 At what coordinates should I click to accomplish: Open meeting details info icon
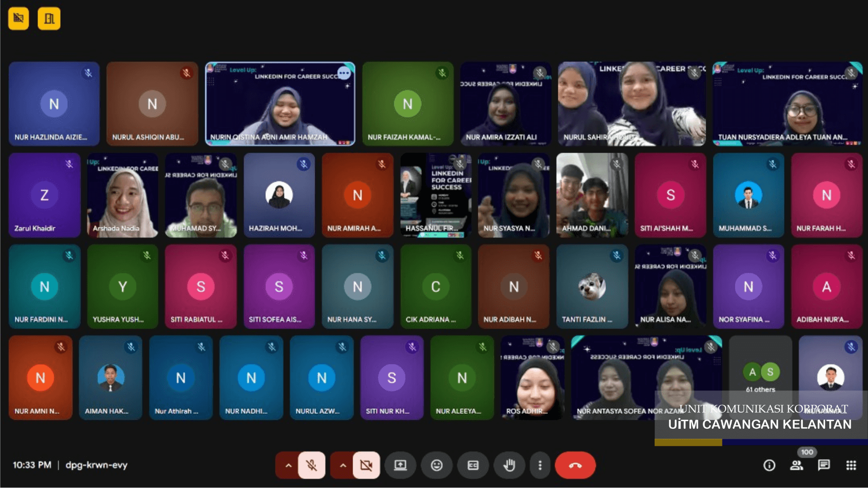point(769,465)
